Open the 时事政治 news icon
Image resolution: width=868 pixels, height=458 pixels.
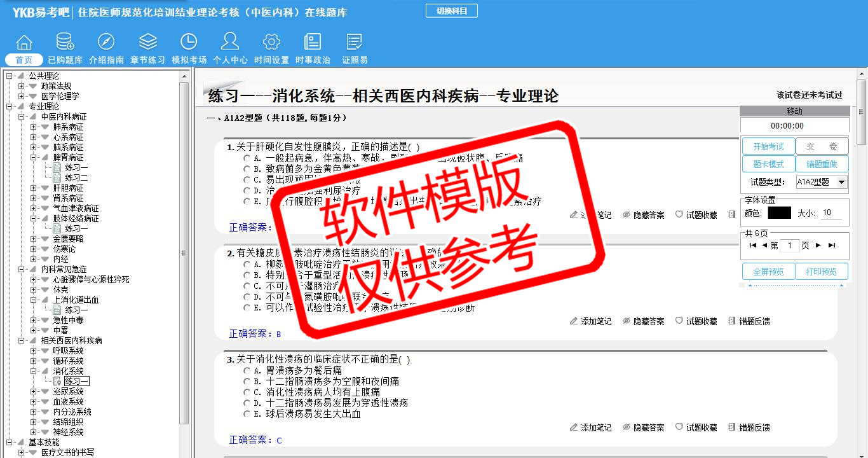click(313, 43)
